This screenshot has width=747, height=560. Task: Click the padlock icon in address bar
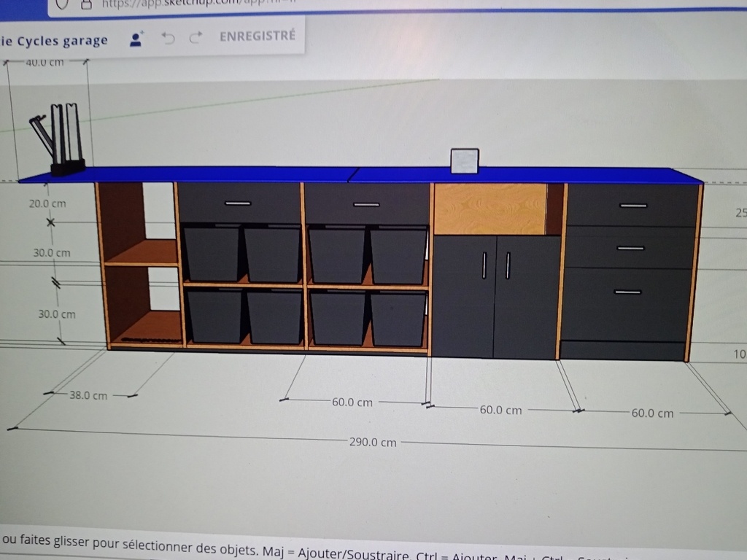coord(85,4)
